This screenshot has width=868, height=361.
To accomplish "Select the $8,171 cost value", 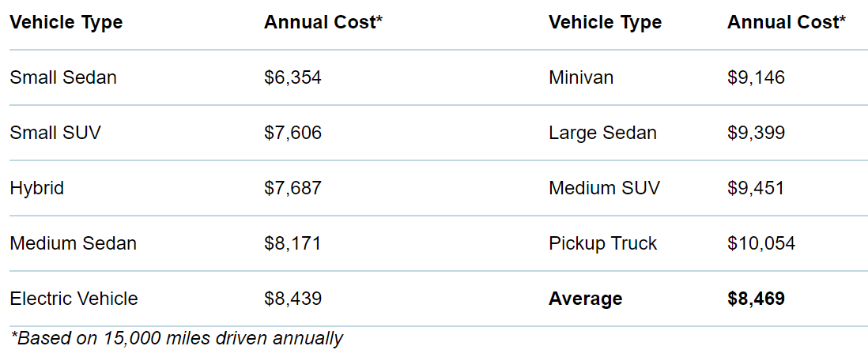I will (292, 243).
